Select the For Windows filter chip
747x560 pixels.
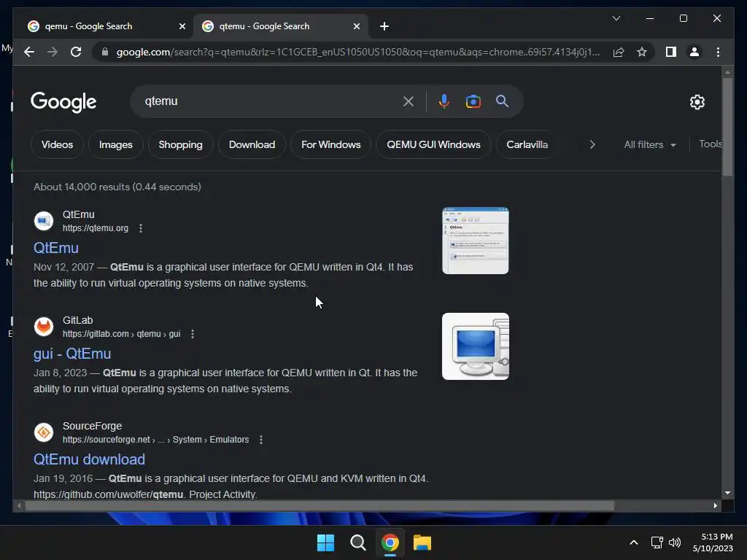pos(331,144)
